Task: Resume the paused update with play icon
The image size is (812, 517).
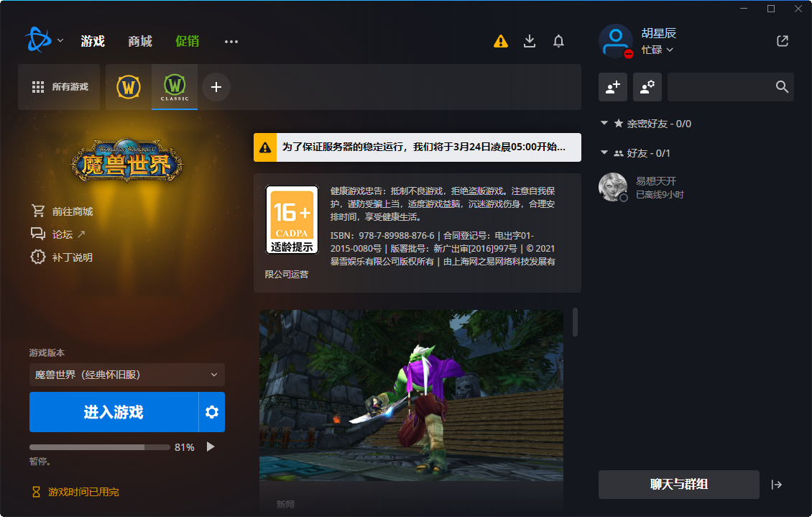Action: (211, 447)
